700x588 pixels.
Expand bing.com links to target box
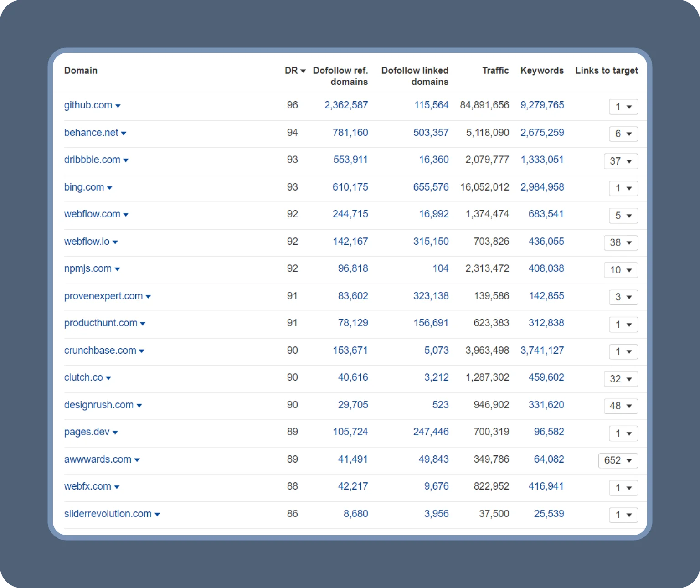pos(623,188)
